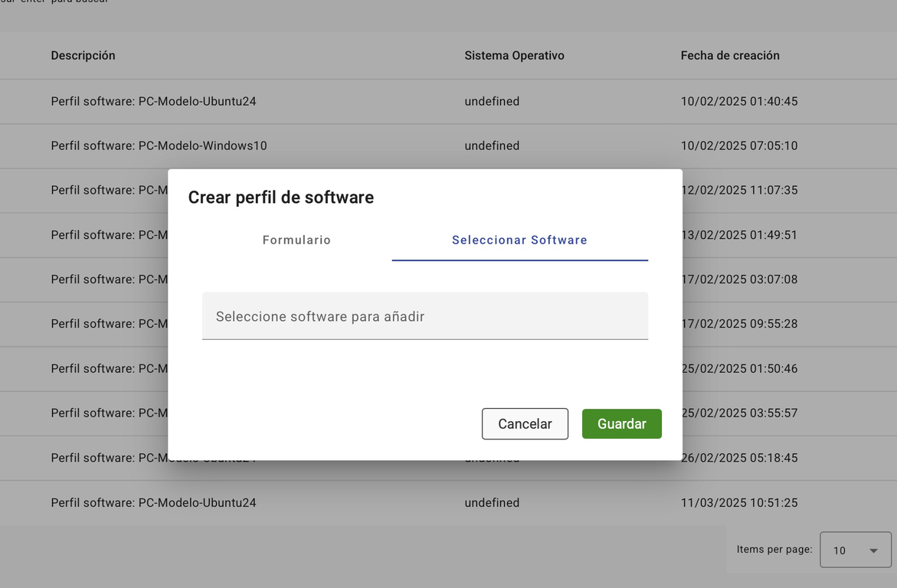Click the date 17/02/2025 03:07:08
Screen dimensions: 897x588
pyautogui.click(x=741, y=279)
